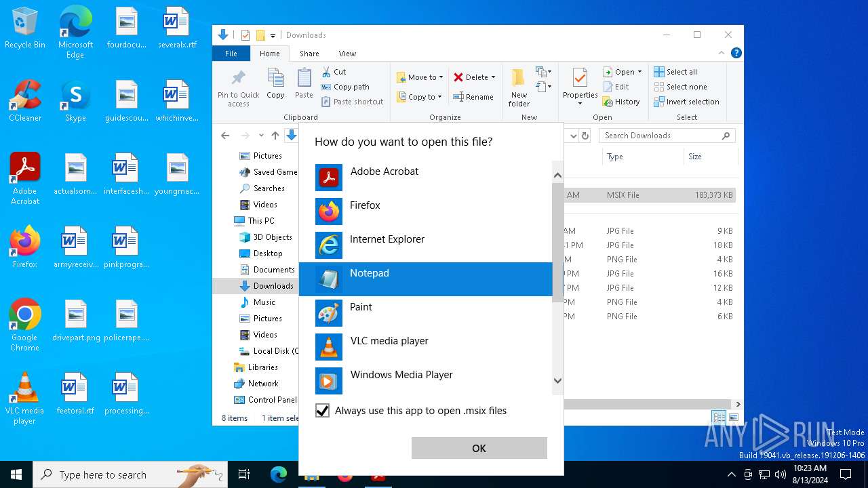Click Paste shortcut in the ribbon
This screenshot has height=488, width=868.
(x=352, y=102)
